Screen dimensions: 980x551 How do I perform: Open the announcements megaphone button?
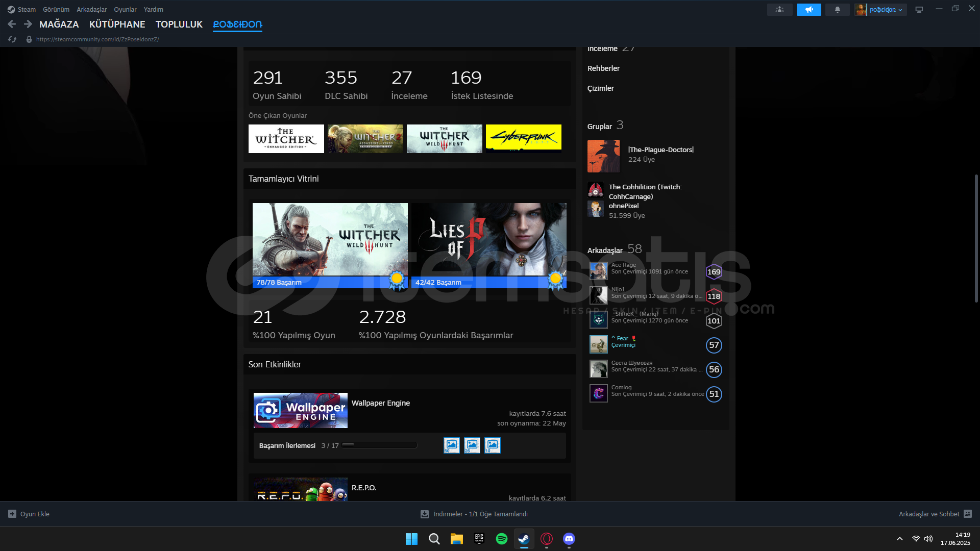point(809,10)
